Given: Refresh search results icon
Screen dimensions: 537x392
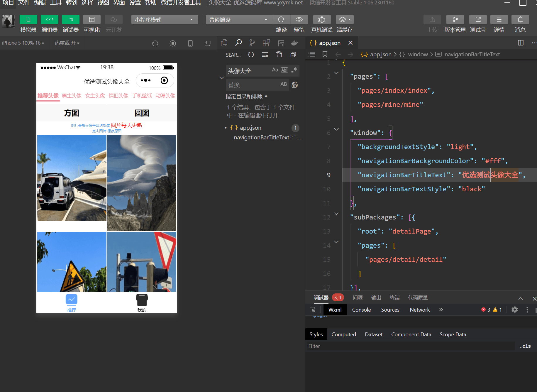Looking at the screenshot, I should coord(251,55).
